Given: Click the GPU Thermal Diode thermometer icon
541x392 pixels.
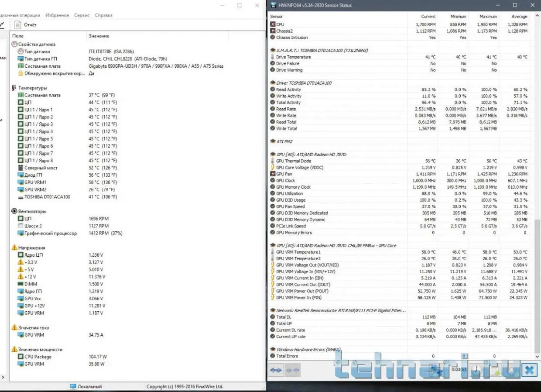Looking at the screenshot, I should click(272, 161).
